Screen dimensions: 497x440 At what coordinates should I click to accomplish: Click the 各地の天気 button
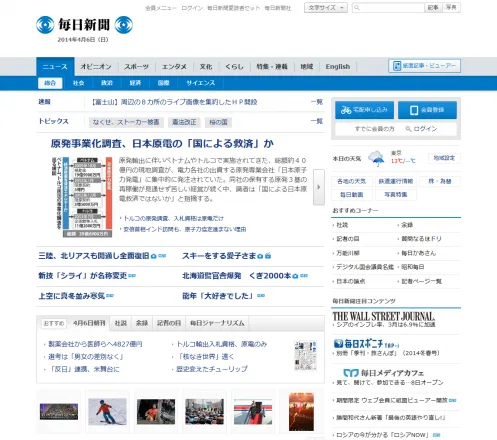[x=351, y=181]
